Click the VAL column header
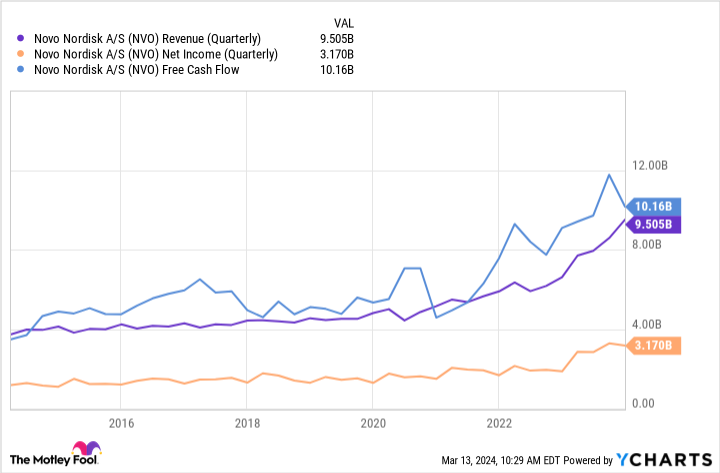The height and width of the screenshot is (473, 720). coord(343,23)
